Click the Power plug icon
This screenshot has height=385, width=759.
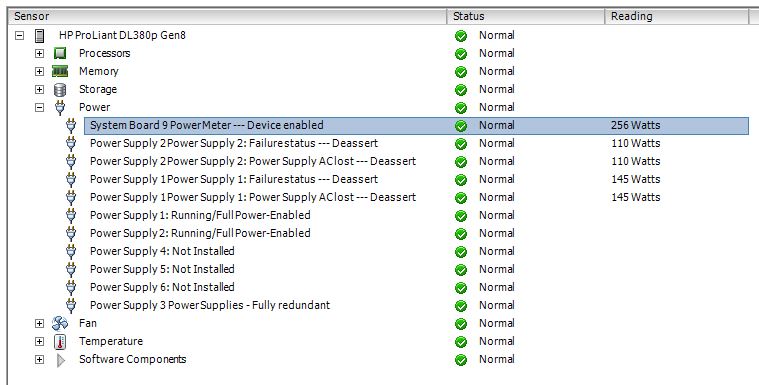60,108
